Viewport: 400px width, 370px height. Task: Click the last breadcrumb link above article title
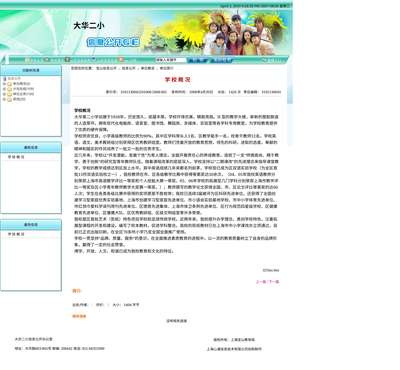[167, 68]
